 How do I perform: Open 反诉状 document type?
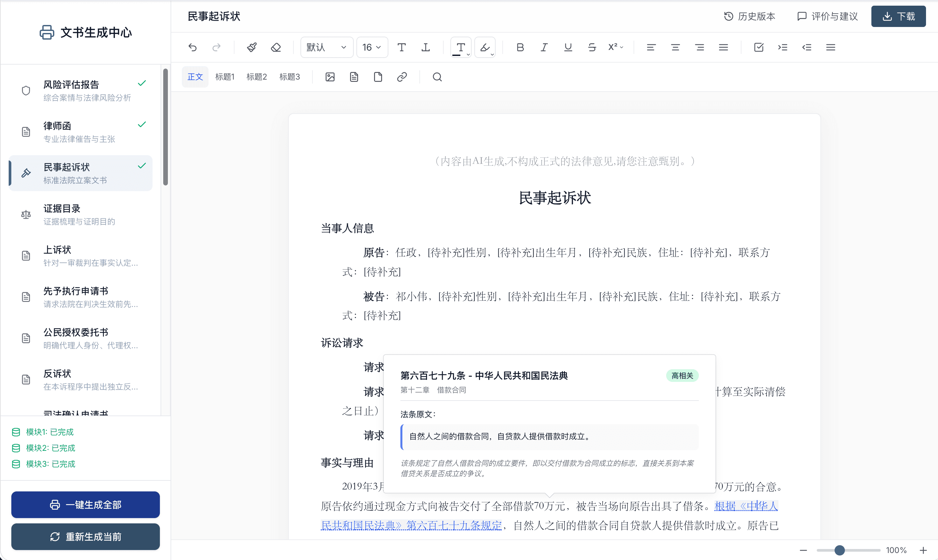click(80, 380)
